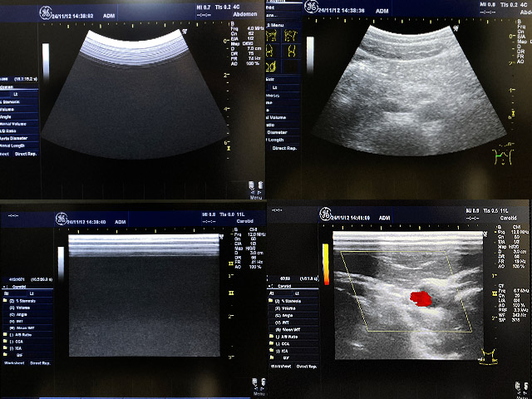Collapse the Carotid measurement header on the color Doppler screen
Viewport: 532px width, 399px height.
point(269,286)
